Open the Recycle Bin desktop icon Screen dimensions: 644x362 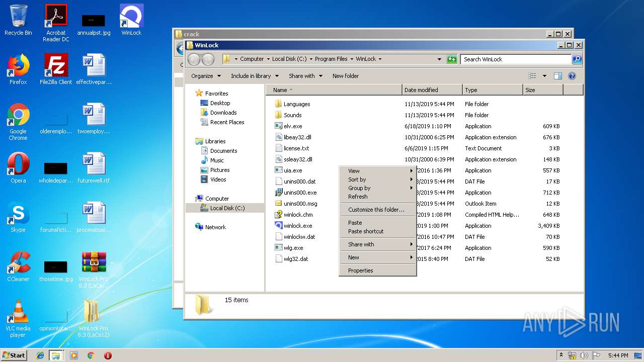coord(18,20)
